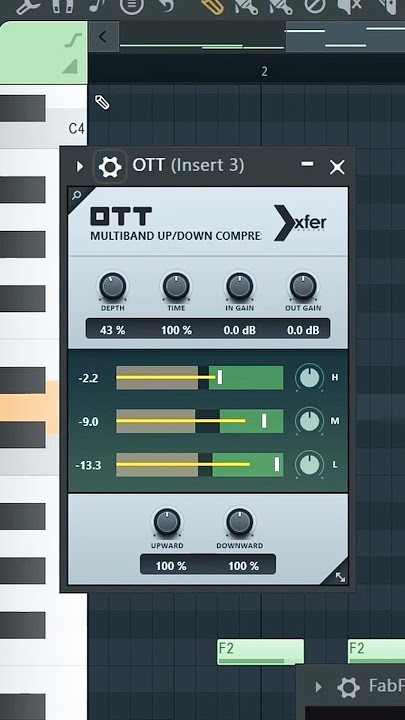The width and height of the screenshot is (405, 720).
Task: Click the C4 piano key
Action: (42, 128)
